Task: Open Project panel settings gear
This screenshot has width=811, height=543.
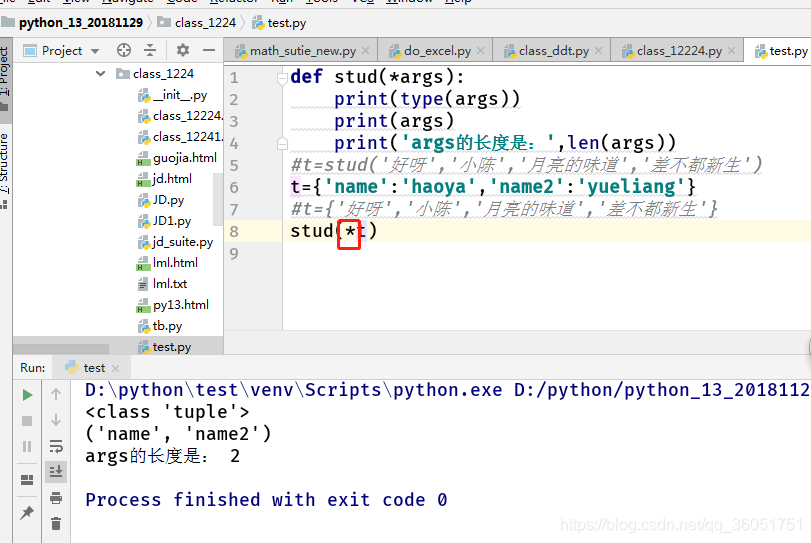Action: point(183,50)
